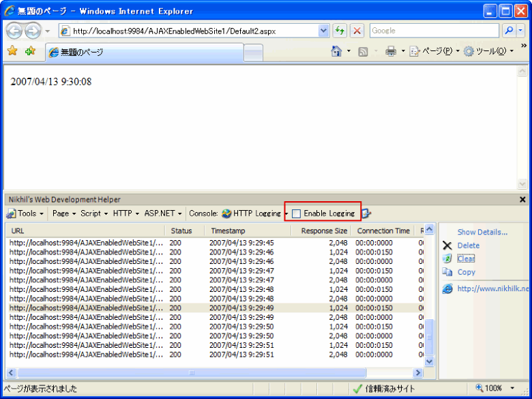
Task: Select the last log row at 9:29:51 sized 2,048
Action: [215, 354]
